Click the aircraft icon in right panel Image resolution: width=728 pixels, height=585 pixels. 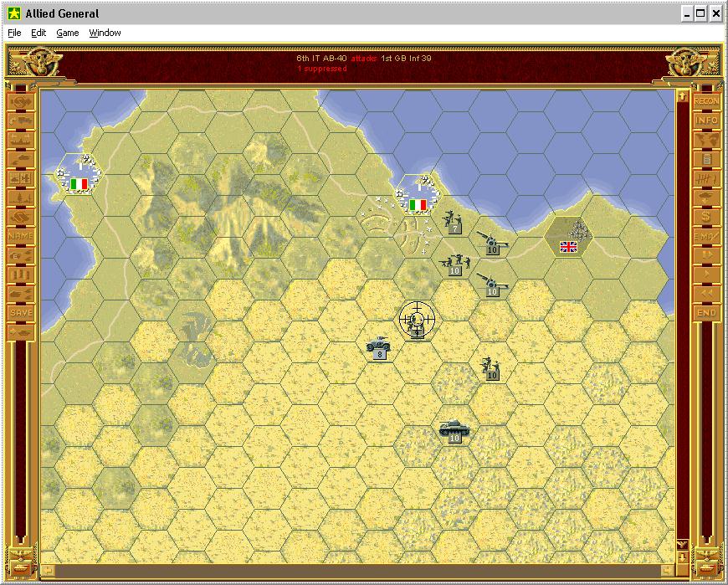706,198
